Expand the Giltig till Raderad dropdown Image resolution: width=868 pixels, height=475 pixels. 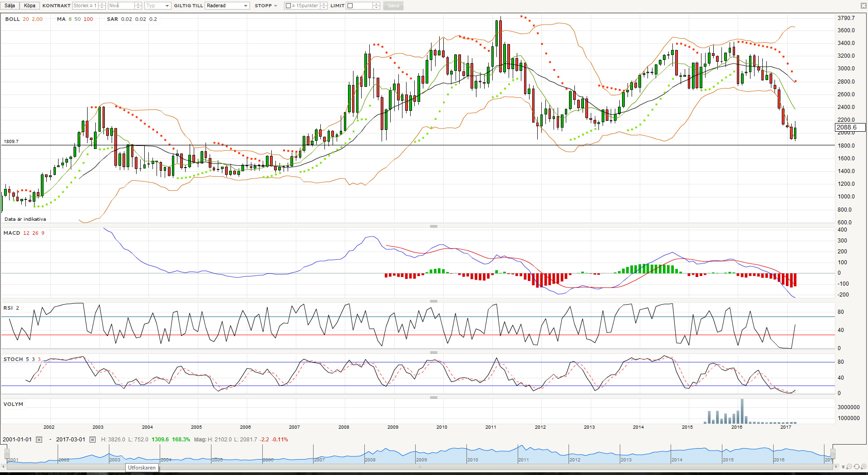[x=227, y=6]
